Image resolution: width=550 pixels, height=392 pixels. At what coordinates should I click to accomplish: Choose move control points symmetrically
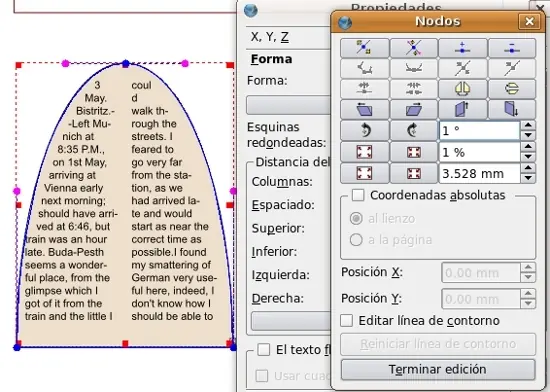(414, 68)
